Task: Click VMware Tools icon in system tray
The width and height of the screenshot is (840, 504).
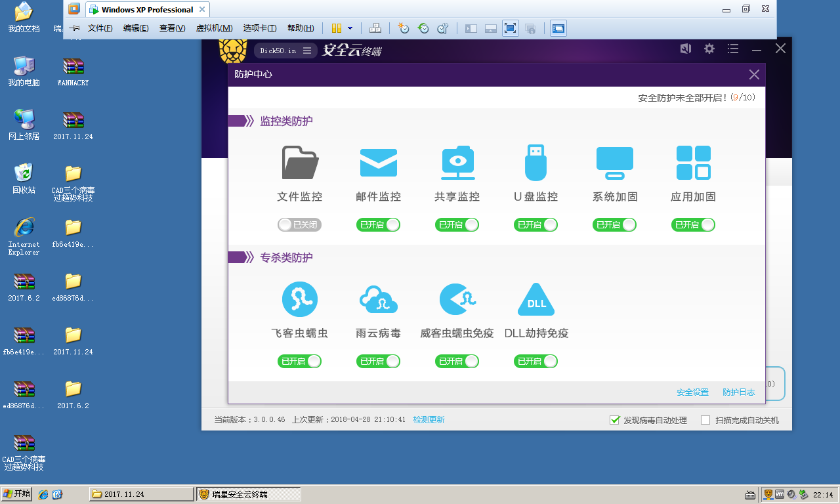Action: 780,494
